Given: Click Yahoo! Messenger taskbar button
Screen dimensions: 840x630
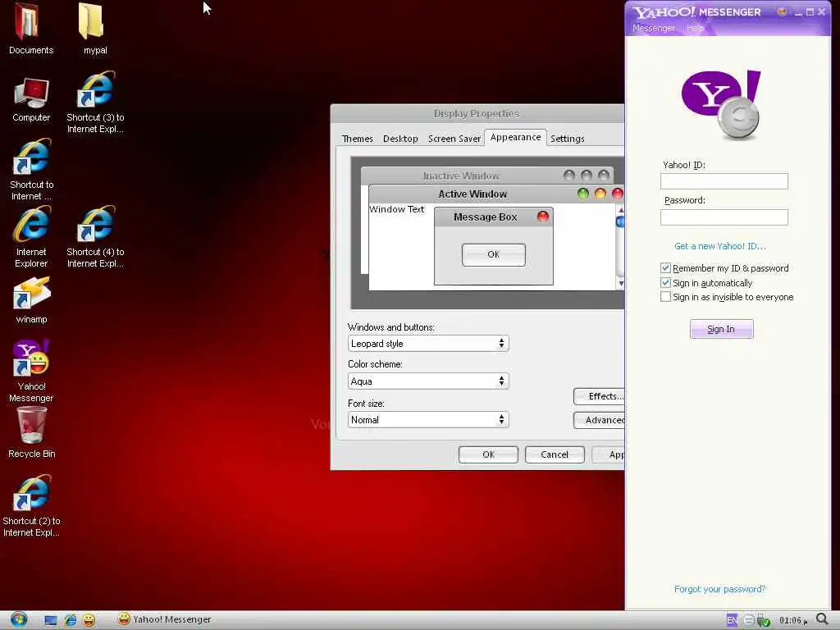Looking at the screenshot, I should (x=164, y=619).
